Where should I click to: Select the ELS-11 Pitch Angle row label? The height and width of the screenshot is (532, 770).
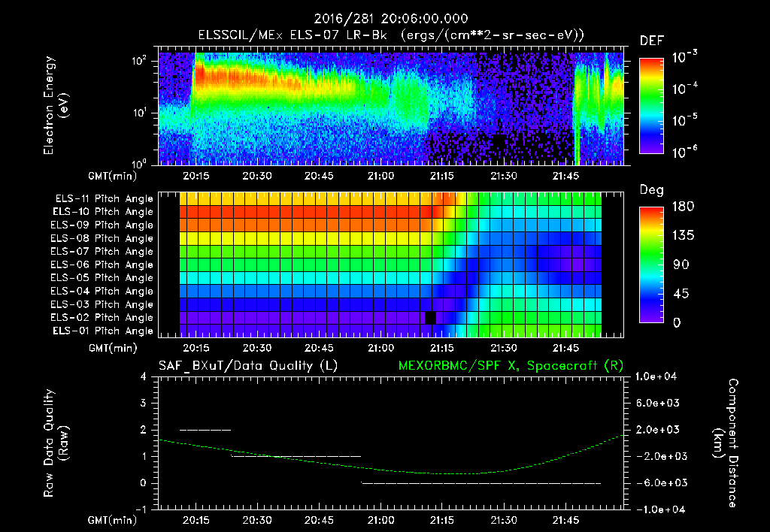point(104,199)
